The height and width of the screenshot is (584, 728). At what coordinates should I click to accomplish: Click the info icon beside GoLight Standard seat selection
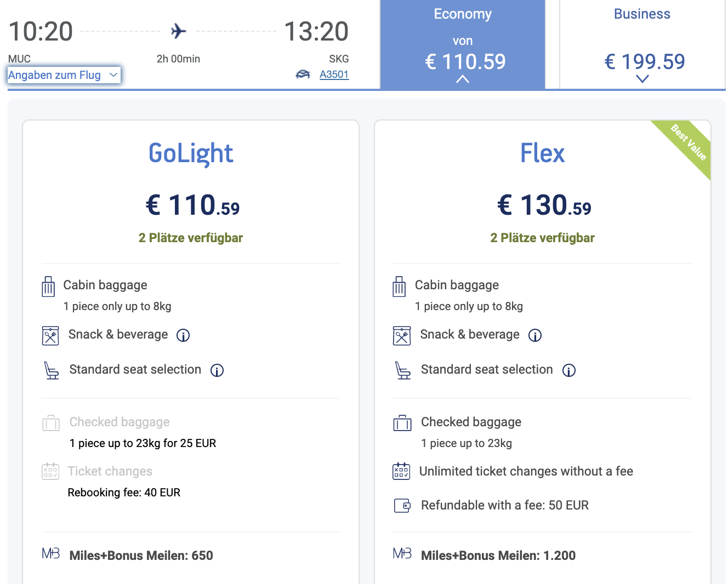click(217, 371)
